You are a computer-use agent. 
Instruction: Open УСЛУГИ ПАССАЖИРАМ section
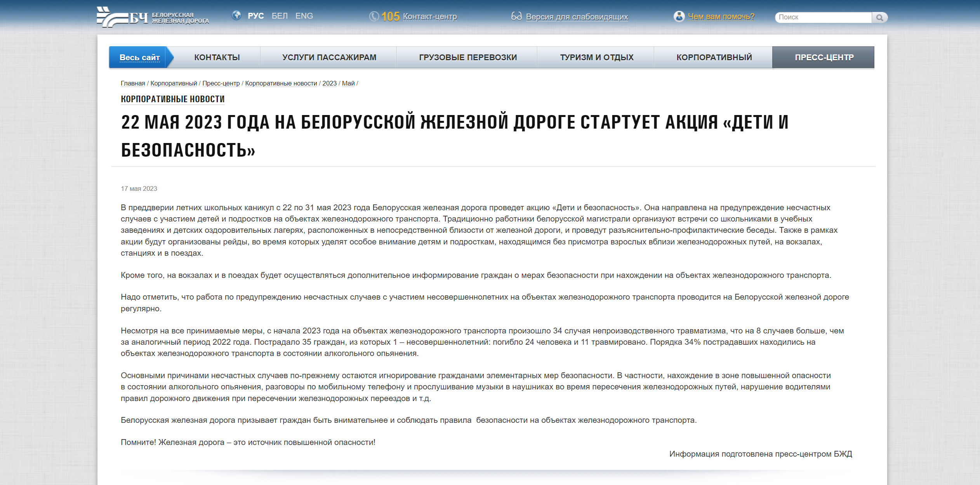click(x=329, y=57)
